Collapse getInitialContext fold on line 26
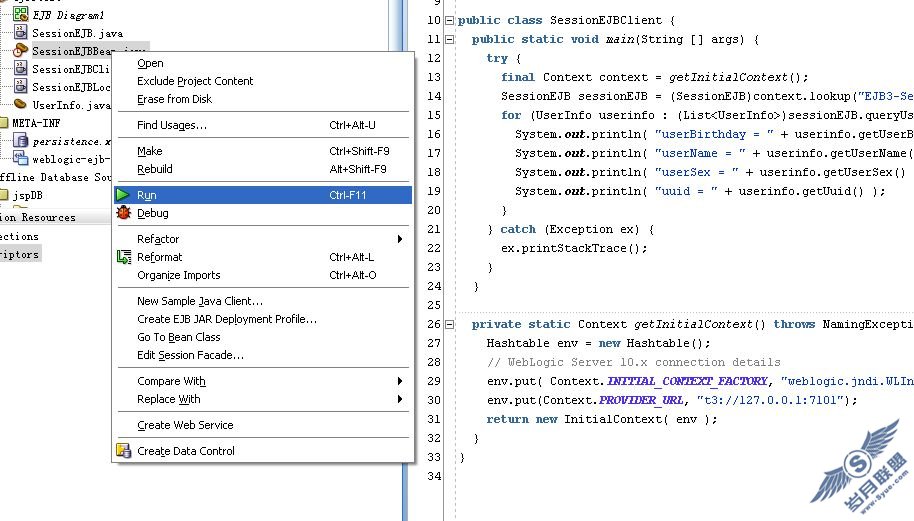Viewport: 914px width, 521px height. coord(449,325)
